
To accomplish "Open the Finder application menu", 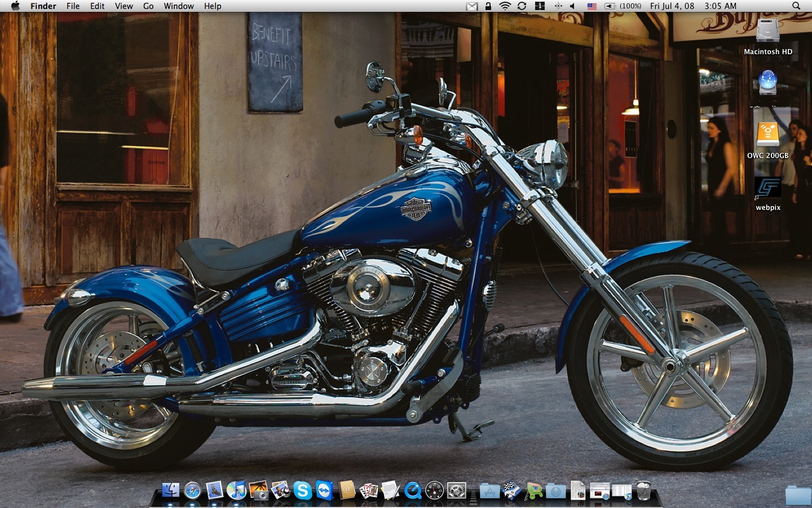I will pos(43,6).
